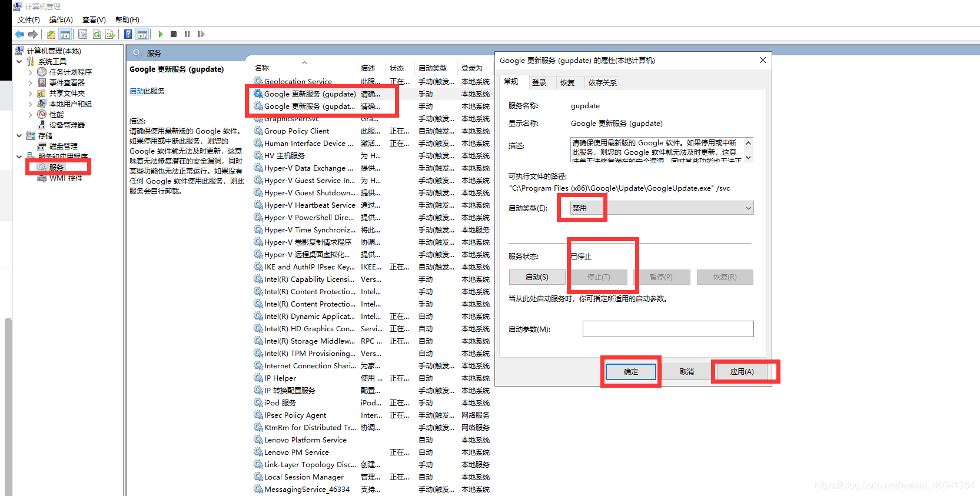Select 共享文件夹 in the tree
980x496 pixels.
click(67, 93)
